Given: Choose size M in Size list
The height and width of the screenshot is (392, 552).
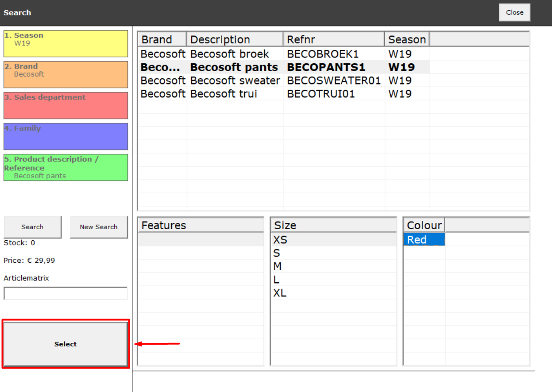Looking at the screenshot, I should click(x=333, y=266).
